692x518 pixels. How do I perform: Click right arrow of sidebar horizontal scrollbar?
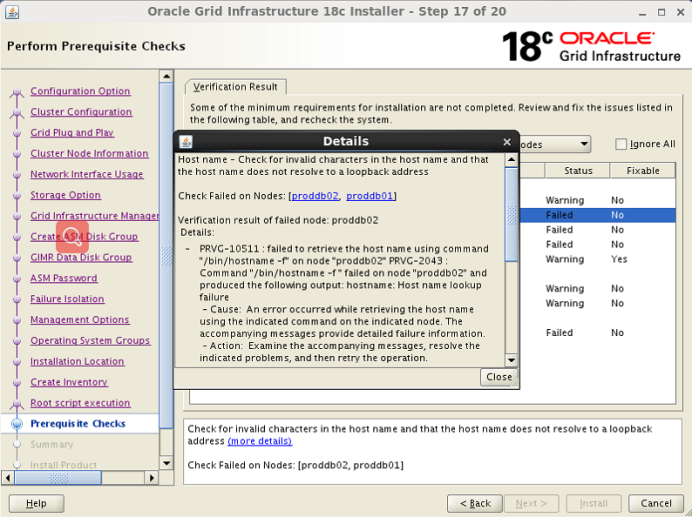click(152, 478)
